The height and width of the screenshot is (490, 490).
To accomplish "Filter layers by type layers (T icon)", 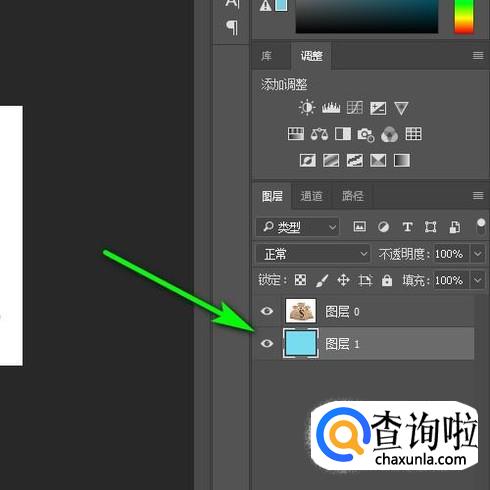I will pyautogui.click(x=407, y=227).
